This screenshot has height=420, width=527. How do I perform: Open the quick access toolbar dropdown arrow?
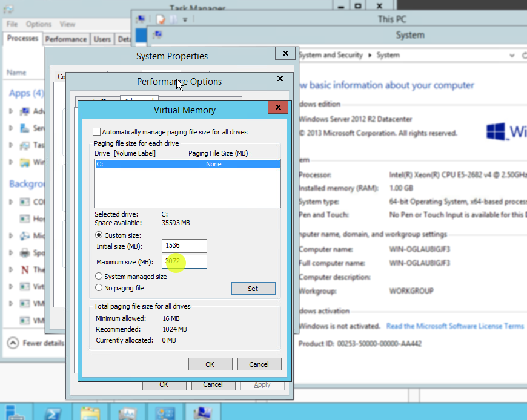coord(184,19)
